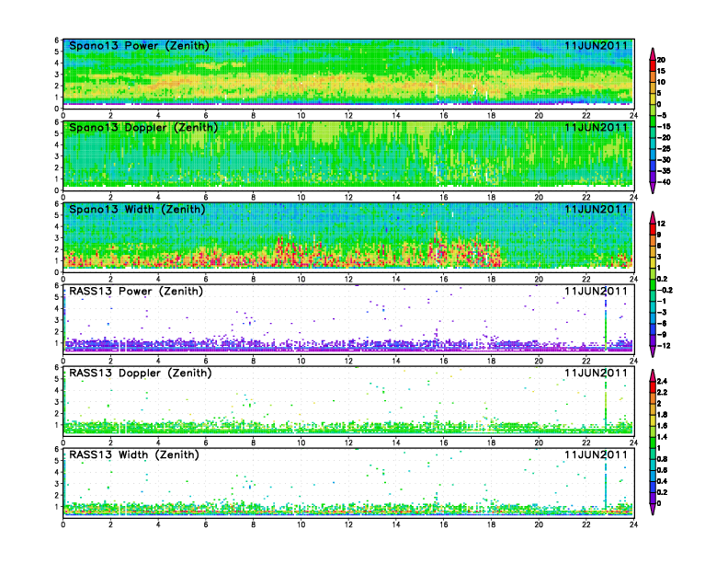Screen dimensions: 728x563
Task: Click the x-axis tick '24' under RASS13 Width panel
Action: pyautogui.click(x=633, y=524)
